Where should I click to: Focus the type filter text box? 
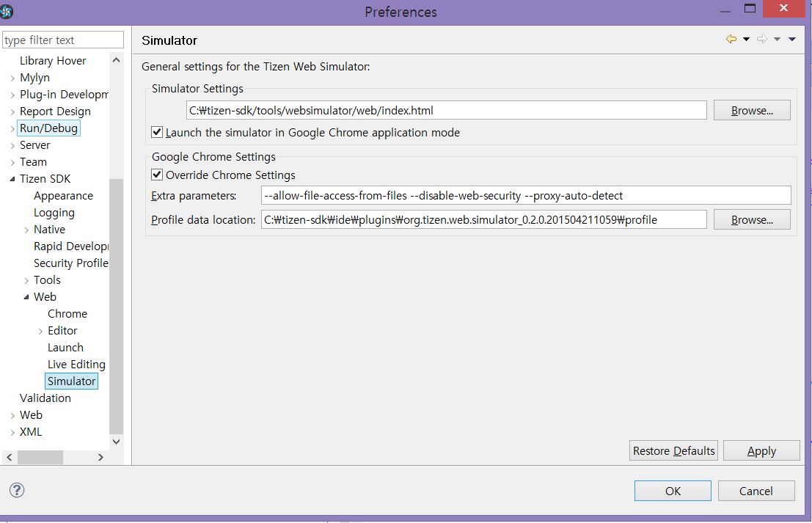[x=62, y=40]
